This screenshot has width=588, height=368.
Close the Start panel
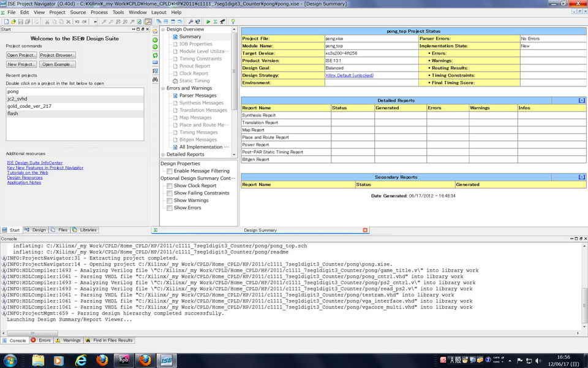(147, 29)
